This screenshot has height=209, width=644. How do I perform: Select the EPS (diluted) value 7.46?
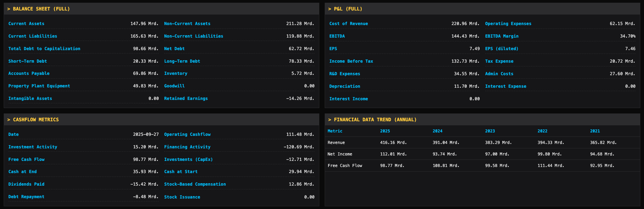[x=630, y=49]
